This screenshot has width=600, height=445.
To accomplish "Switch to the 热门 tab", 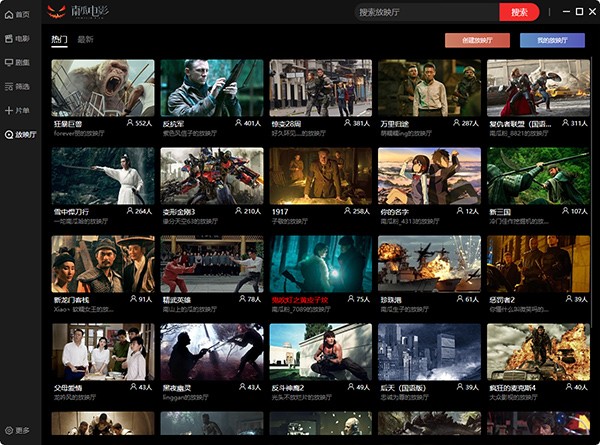I will [x=60, y=40].
